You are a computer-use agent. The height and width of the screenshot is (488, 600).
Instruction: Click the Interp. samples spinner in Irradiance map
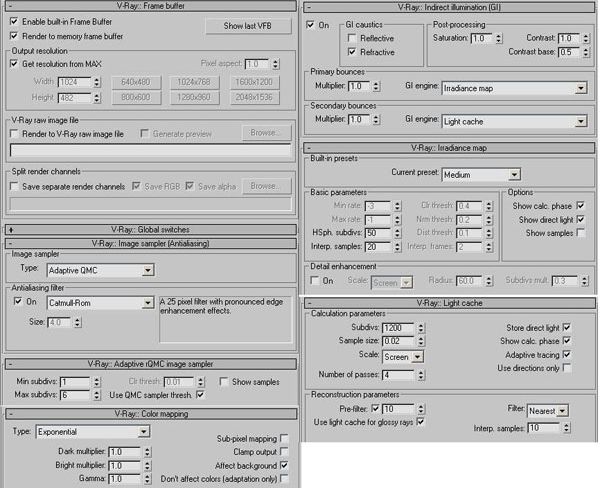[398, 247]
